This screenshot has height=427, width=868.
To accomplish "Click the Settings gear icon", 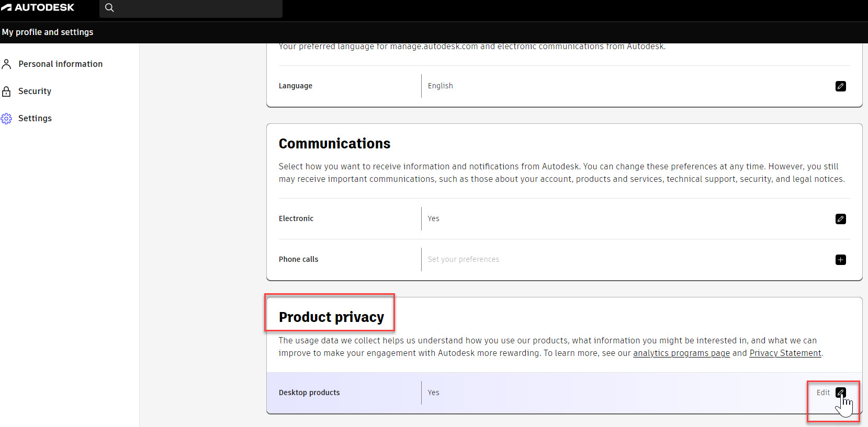I will (6, 119).
